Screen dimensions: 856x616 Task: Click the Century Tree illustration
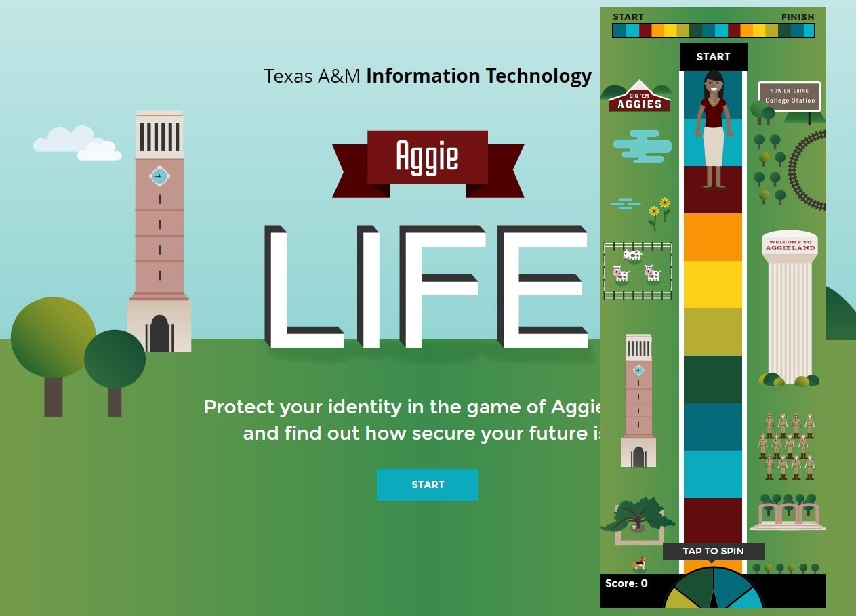[x=637, y=520]
